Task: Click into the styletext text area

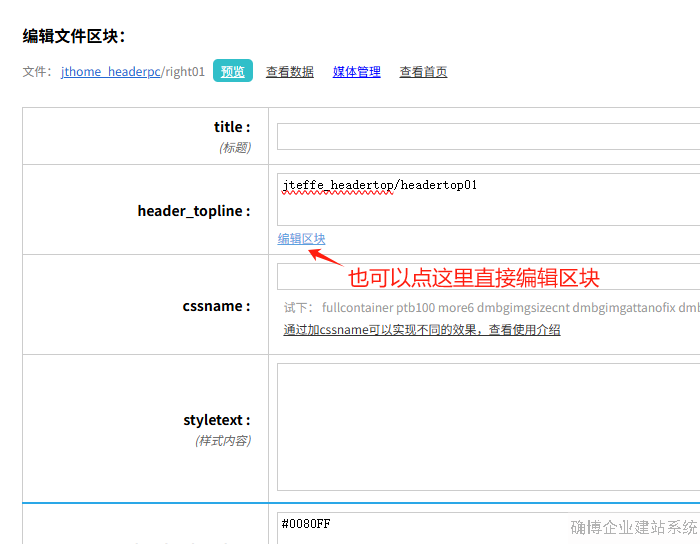Action: tap(488, 427)
